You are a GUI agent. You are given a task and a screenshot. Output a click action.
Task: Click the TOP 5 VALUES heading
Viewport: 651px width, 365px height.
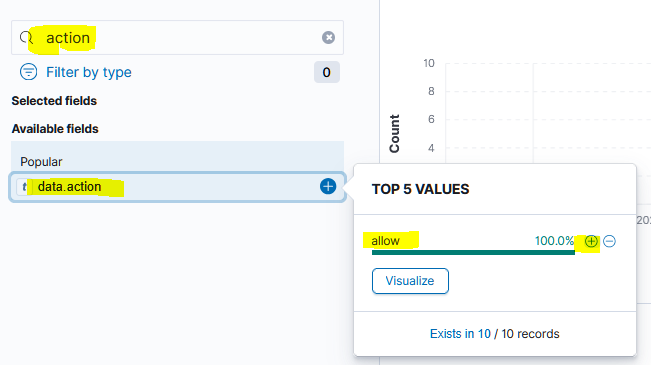[x=420, y=189]
